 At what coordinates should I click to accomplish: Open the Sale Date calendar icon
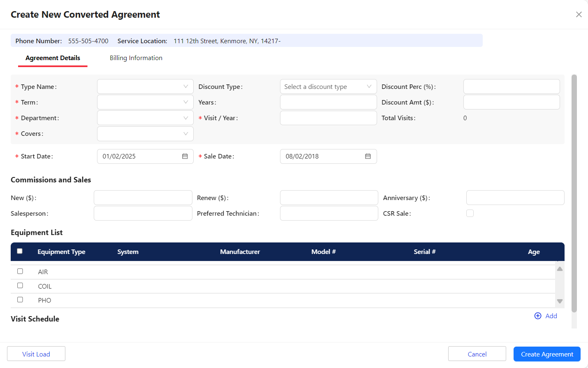368,156
